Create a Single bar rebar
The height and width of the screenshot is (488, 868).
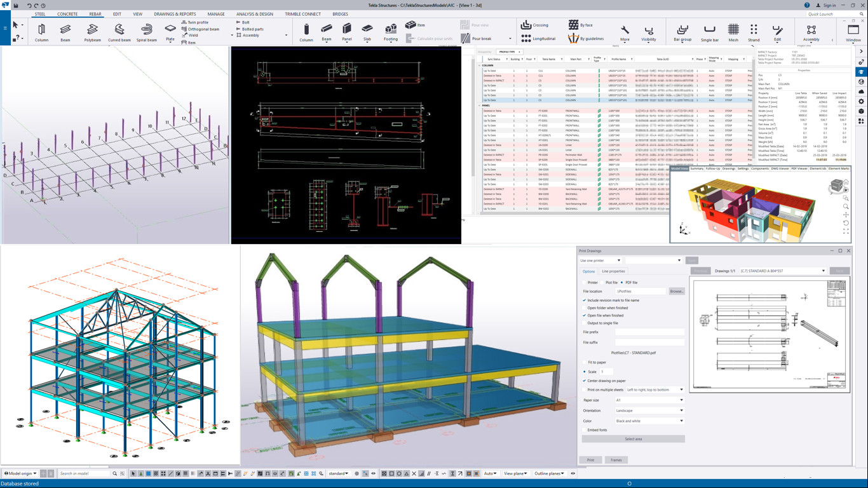point(710,32)
